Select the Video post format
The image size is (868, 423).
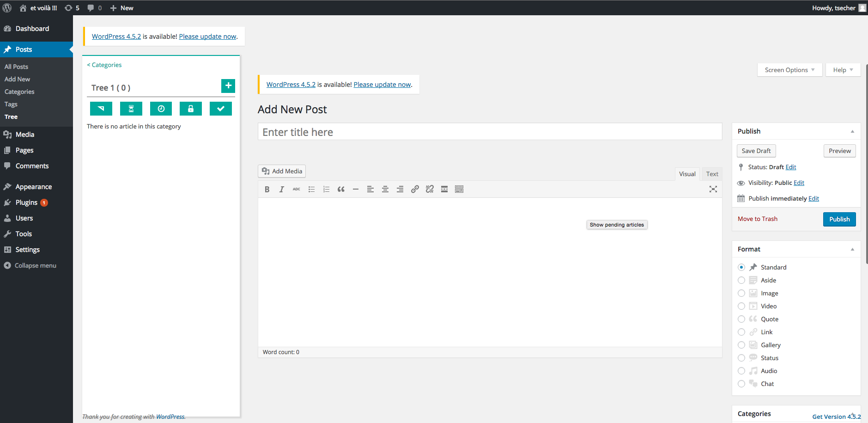click(x=741, y=306)
